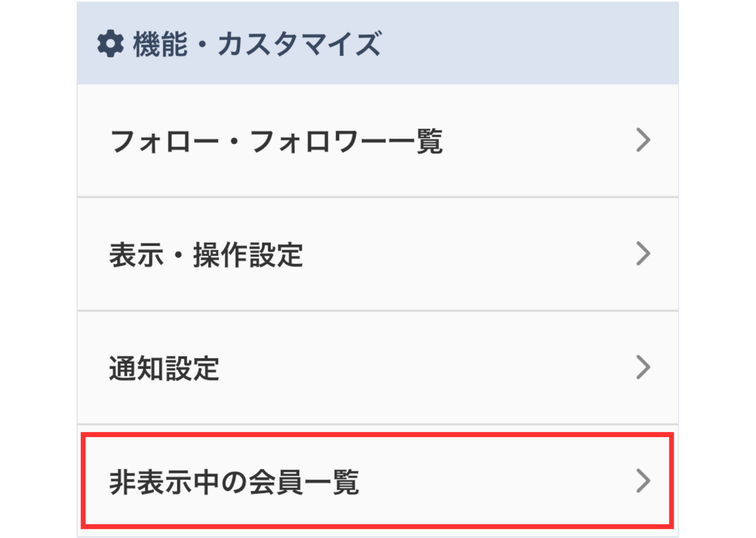
Task: Click the chevron beside 非表示中の会員一覧
Action: tap(643, 481)
